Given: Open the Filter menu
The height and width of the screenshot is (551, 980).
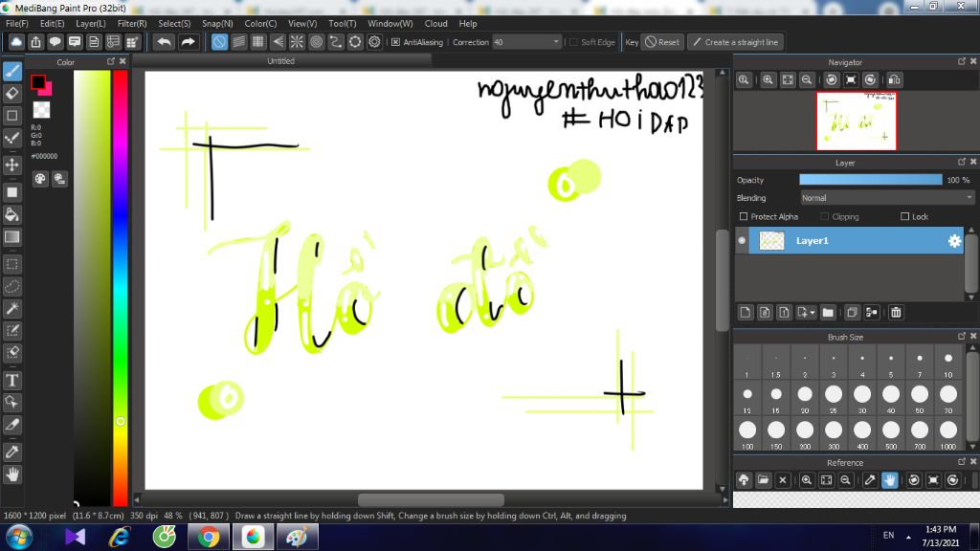Looking at the screenshot, I should [x=132, y=23].
